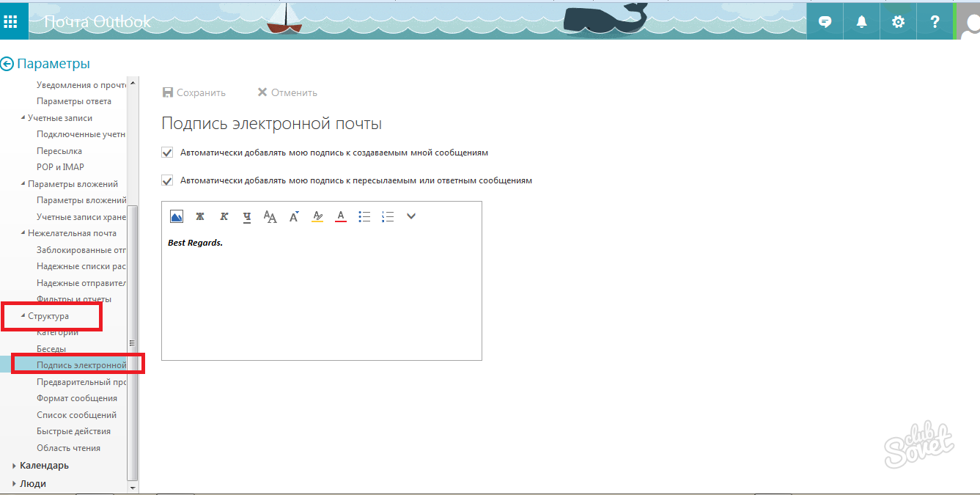The height and width of the screenshot is (495, 980).
Task: Open the POP и IMAP settings
Action: pyautogui.click(x=60, y=167)
